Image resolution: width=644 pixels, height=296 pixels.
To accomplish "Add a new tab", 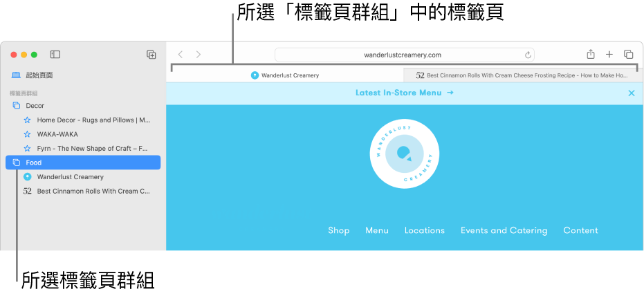I will tap(609, 54).
